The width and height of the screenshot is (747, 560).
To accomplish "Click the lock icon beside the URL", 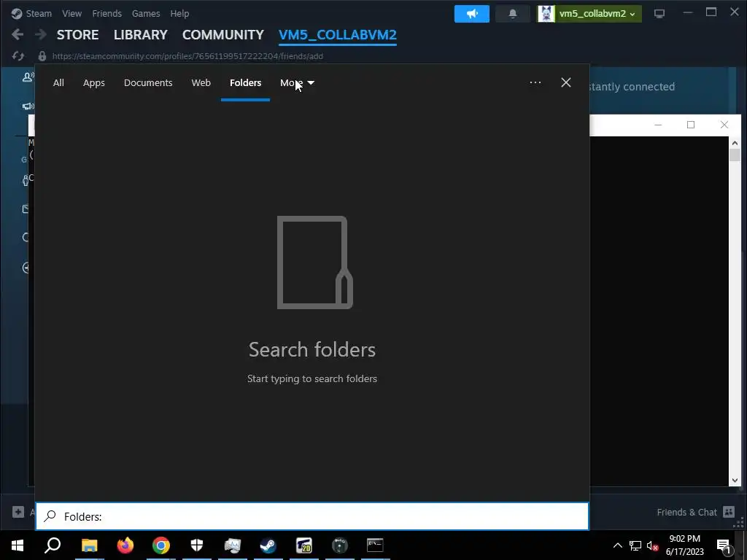I will point(42,56).
